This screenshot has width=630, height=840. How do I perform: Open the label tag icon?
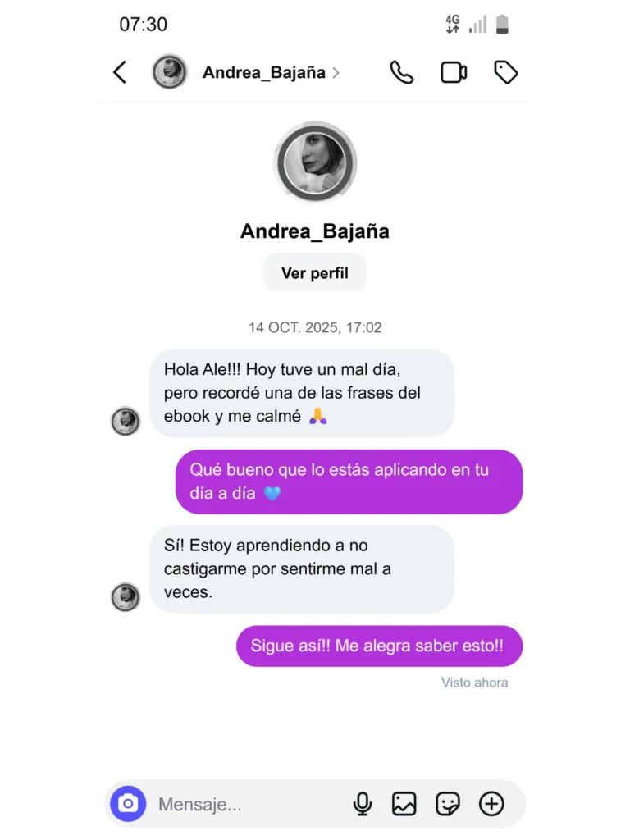(505, 72)
